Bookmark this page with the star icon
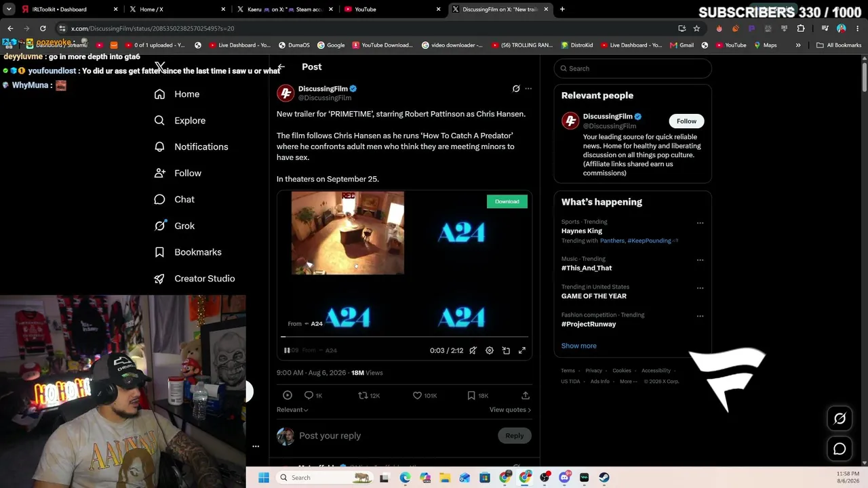 696,28
